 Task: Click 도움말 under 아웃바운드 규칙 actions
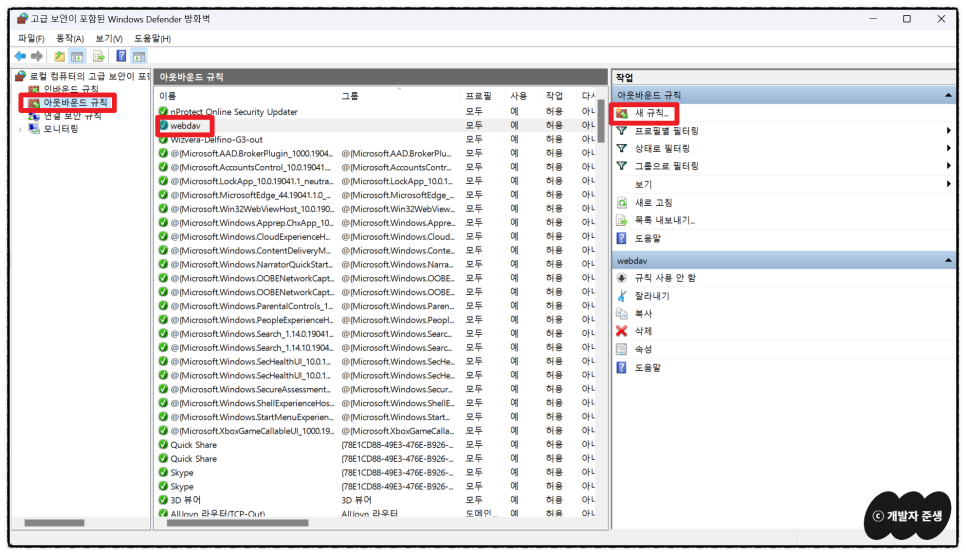[647, 238]
